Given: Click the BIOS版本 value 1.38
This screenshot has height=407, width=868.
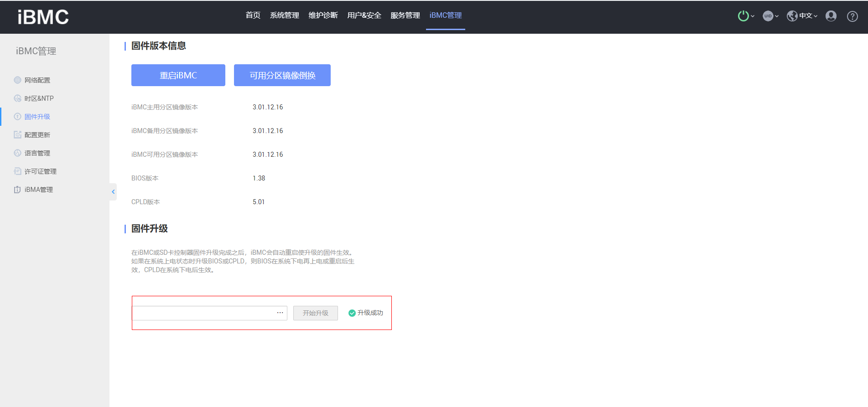Looking at the screenshot, I should pos(259,178).
